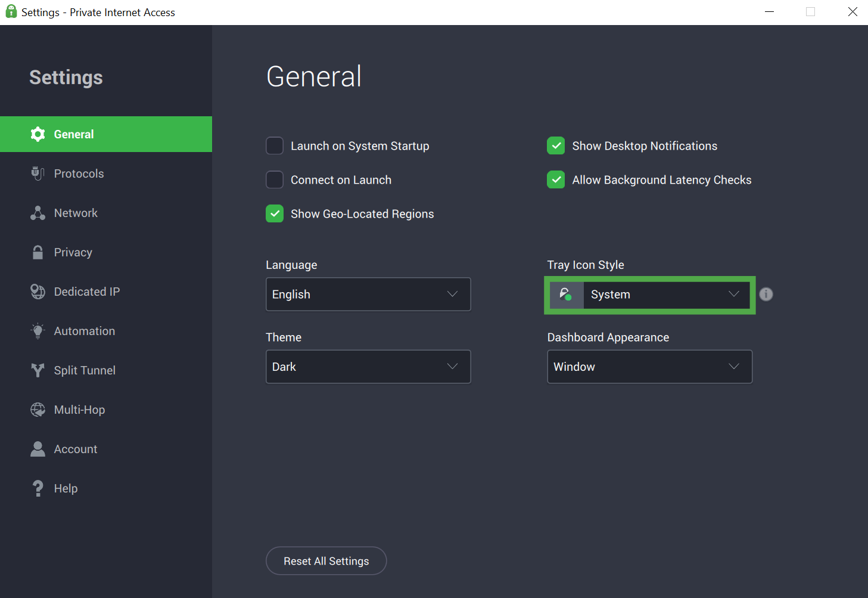
Task: Click the Settings sidebar heading
Action: [66, 78]
